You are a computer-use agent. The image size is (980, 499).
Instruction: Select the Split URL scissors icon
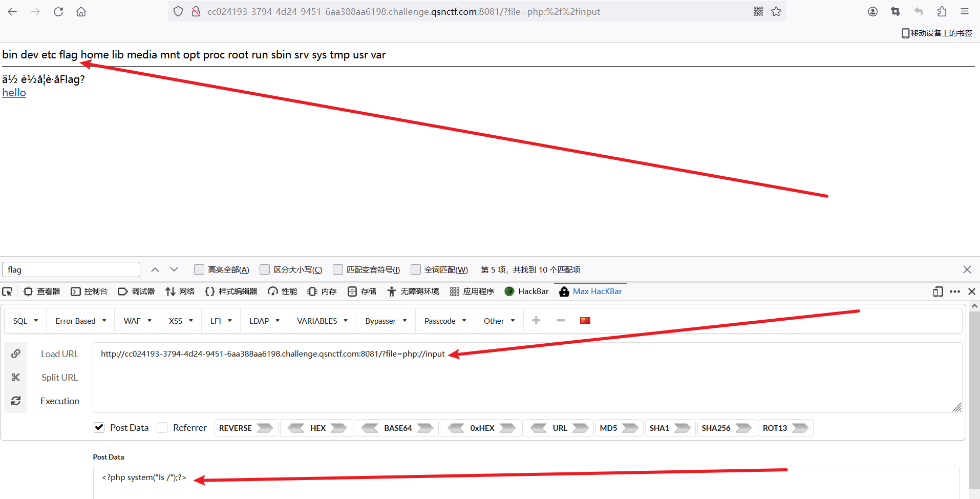[15, 377]
